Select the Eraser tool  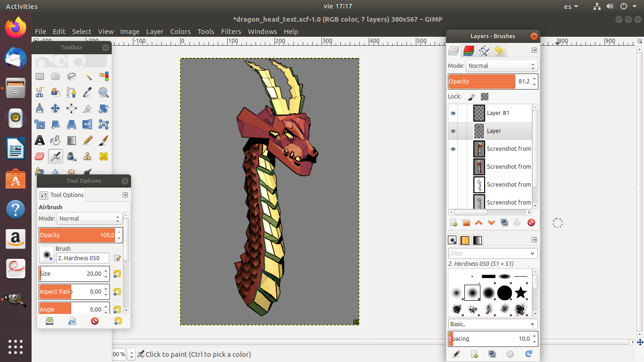[40, 156]
